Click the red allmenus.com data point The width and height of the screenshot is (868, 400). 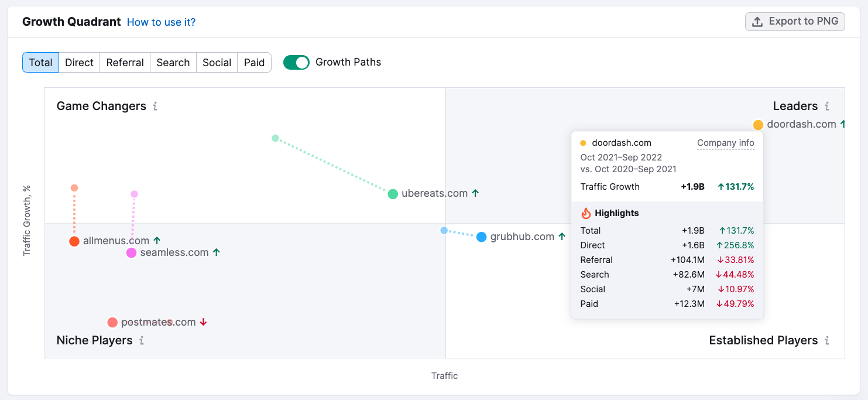[x=74, y=241]
